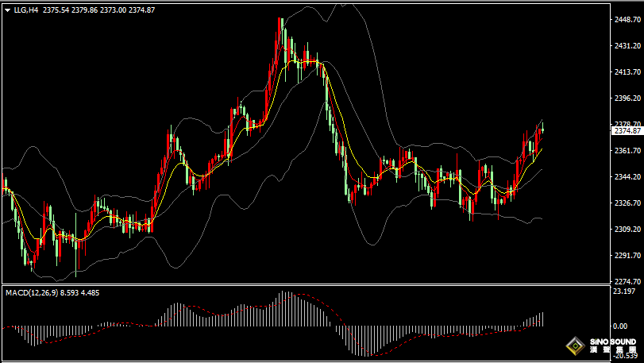The width and height of the screenshot is (644, 363).
Task: Select the MACD(12,26,9) indicator label
Action: [x=31, y=292]
